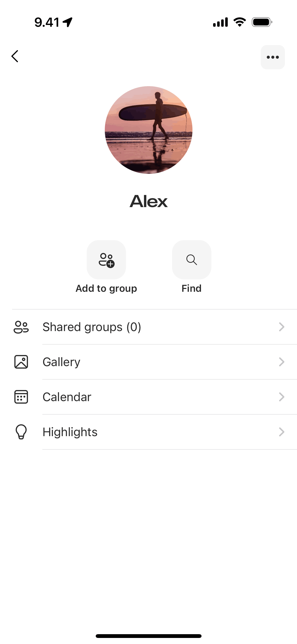Open the Highlights entry
This screenshot has width=297, height=644.
[x=154, y=432]
